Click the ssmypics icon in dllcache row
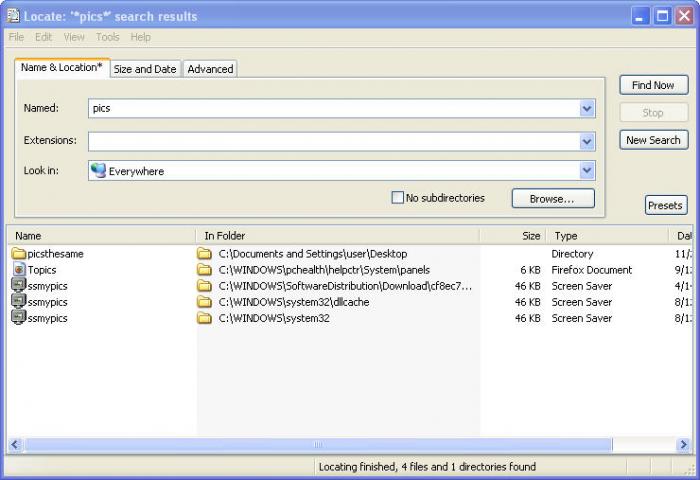This screenshot has height=480, width=700. [x=19, y=301]
